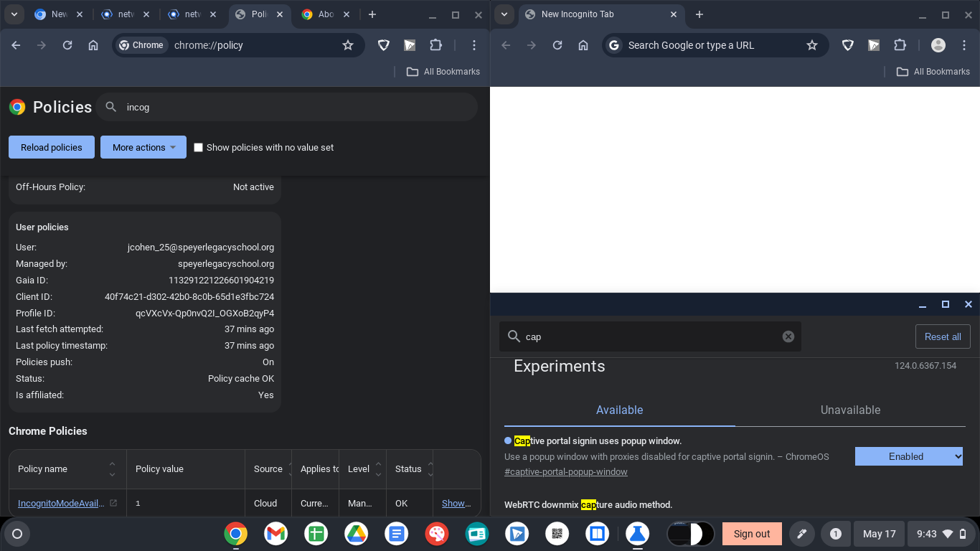Open IncognitoModeAvailability policy link
The width and height of the screenshot is (980, 551).
coord(61,503)
